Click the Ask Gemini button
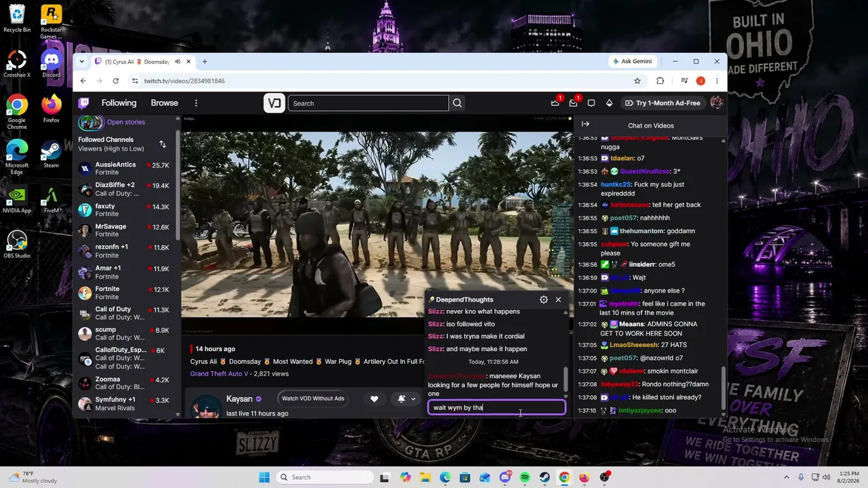This screenshot has width=868, height=488. [x=632, y=62]
